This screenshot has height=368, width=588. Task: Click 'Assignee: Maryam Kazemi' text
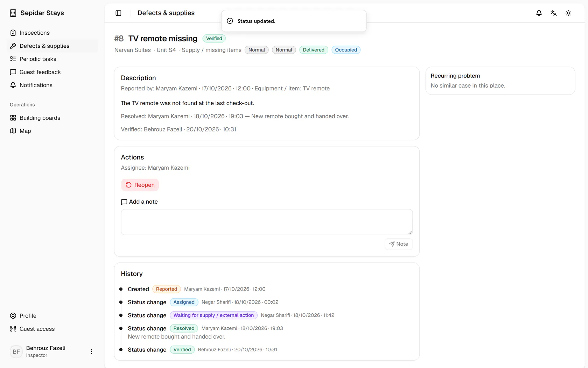(155, 168)
